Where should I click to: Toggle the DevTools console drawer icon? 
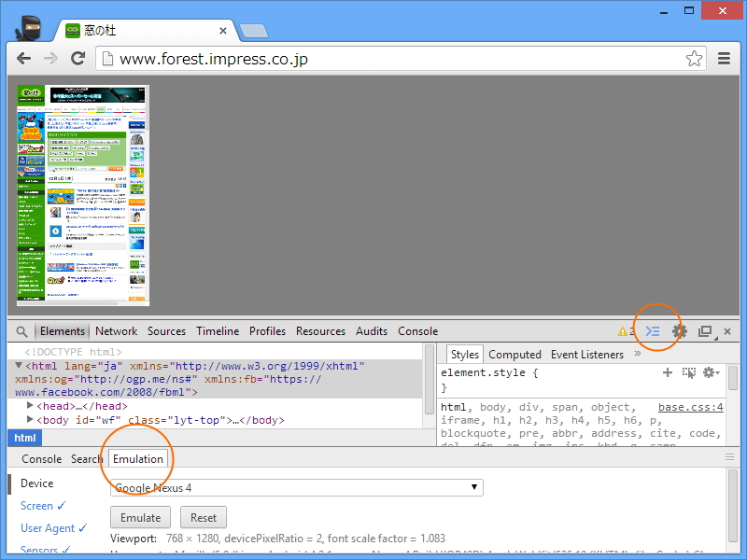tap(653, 331)
